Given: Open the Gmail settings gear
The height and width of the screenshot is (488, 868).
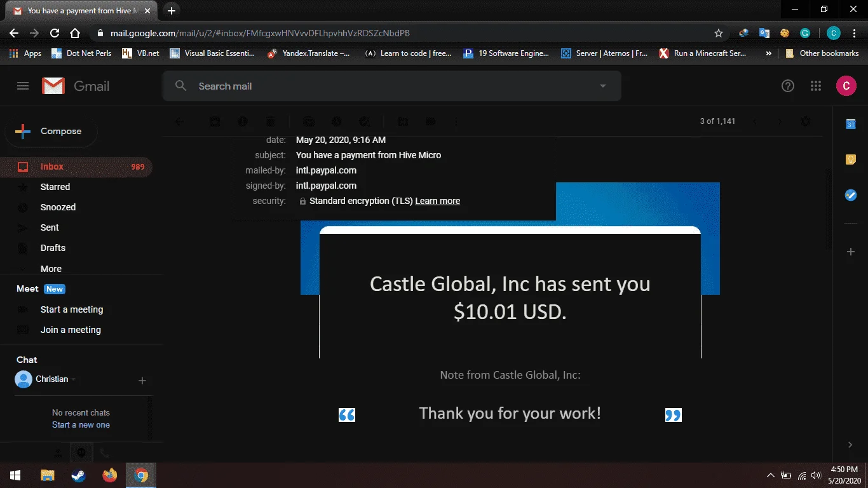Looking at the screenshot, I should 806,121.
